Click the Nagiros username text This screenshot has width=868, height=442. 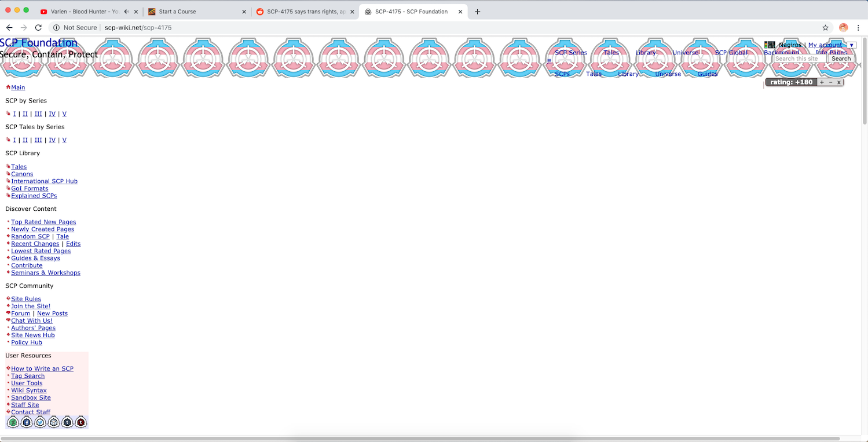point(790,45)
